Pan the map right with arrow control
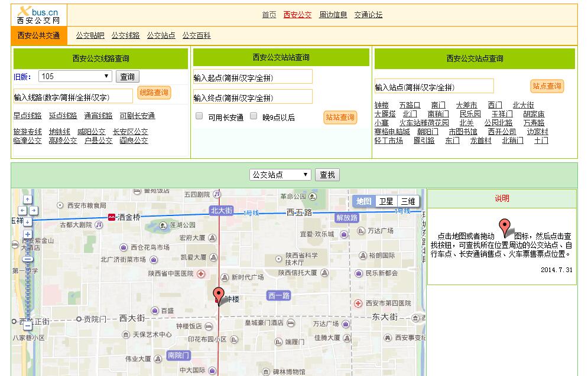Screen dimensions: 588x376 (34, 211)
